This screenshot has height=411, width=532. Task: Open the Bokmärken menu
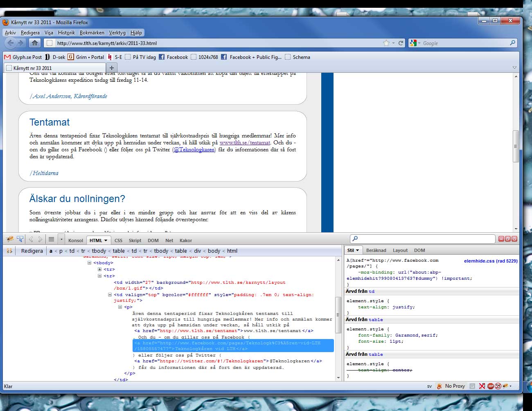92,33
